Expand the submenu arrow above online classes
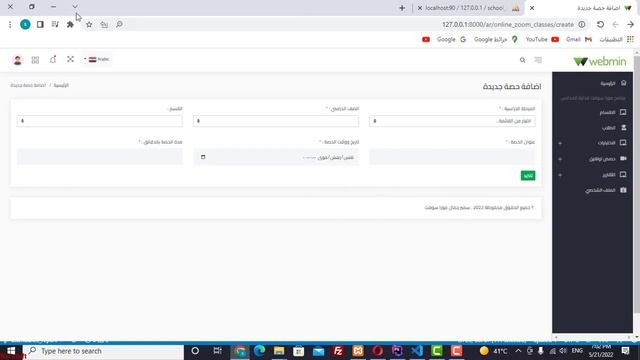Image resolution: width=640 pixels, height=360 pixels. [560, 143]
